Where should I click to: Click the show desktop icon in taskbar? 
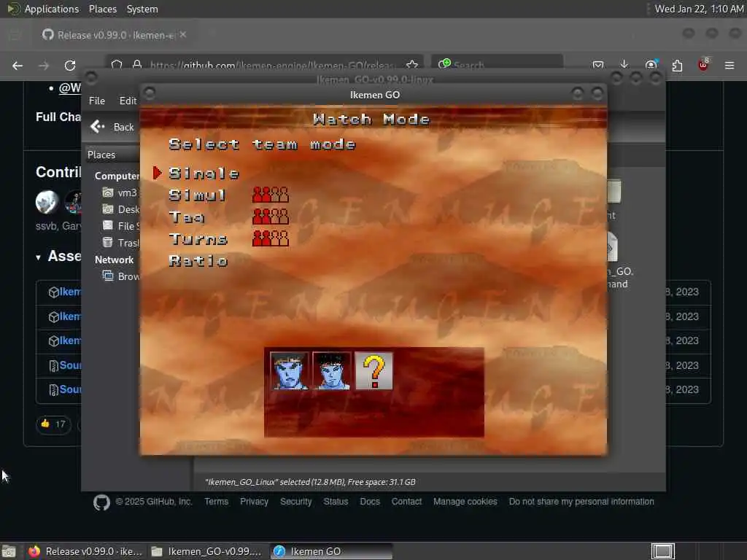[x=9, y=551]
